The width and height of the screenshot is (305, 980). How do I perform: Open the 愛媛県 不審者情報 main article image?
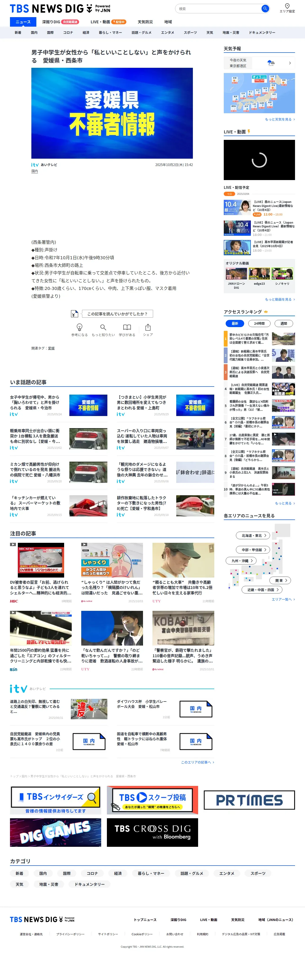(x=112, y=113)
